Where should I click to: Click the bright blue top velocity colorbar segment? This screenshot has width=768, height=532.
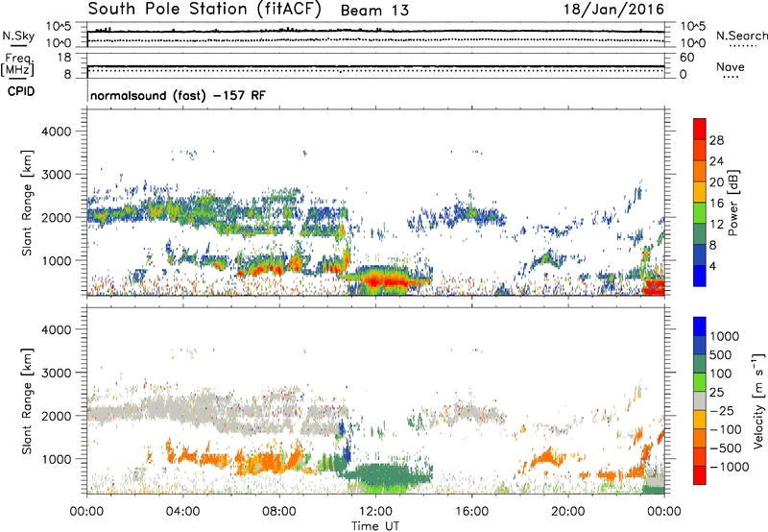[x=700, y=326]
